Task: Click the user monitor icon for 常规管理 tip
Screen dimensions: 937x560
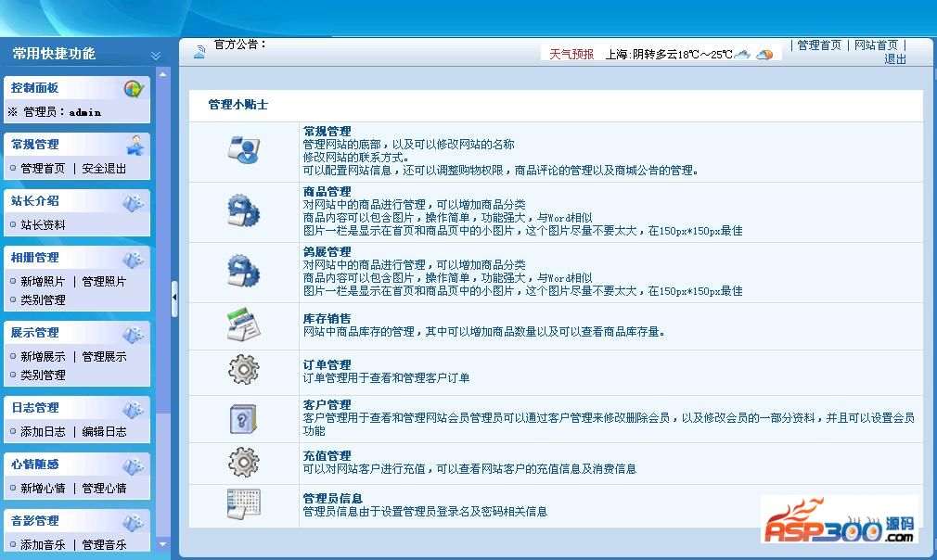Action: (243, 150)
